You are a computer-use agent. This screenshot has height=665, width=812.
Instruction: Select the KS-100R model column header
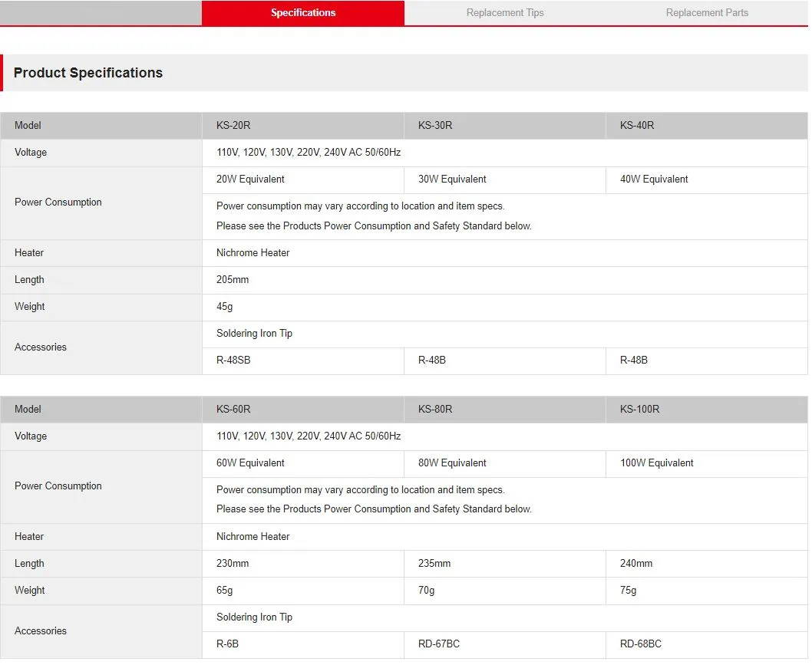click(x=639, y=409)
